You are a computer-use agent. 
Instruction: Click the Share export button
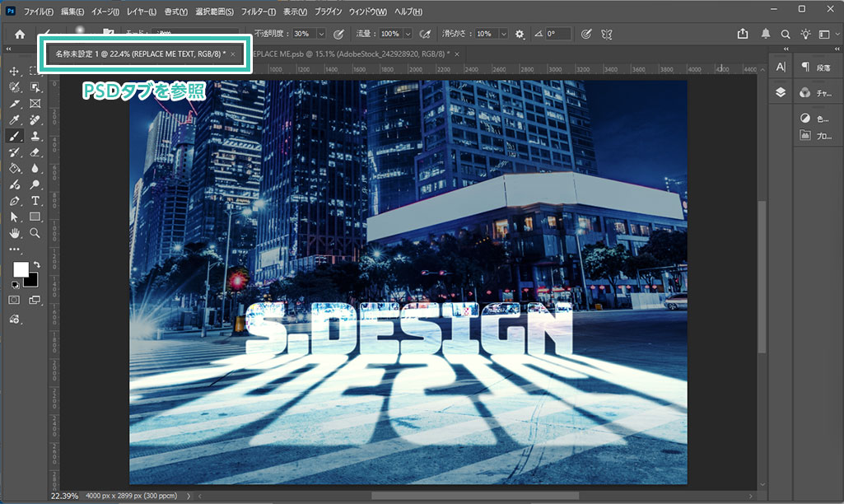pyautogui.click(x=744, y=34)
